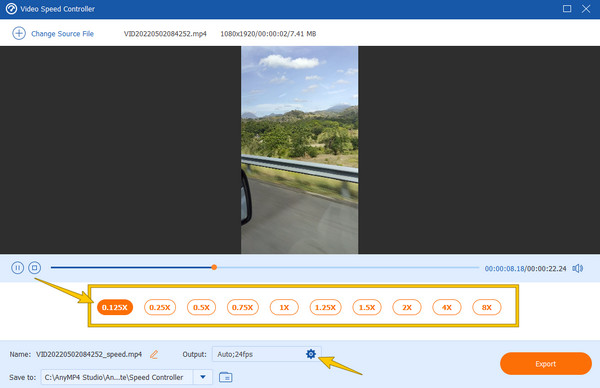The width and height of the screenshot is (600, 388).
Task: Click the Output format field Auto;24fps
Action: point(267,354)
